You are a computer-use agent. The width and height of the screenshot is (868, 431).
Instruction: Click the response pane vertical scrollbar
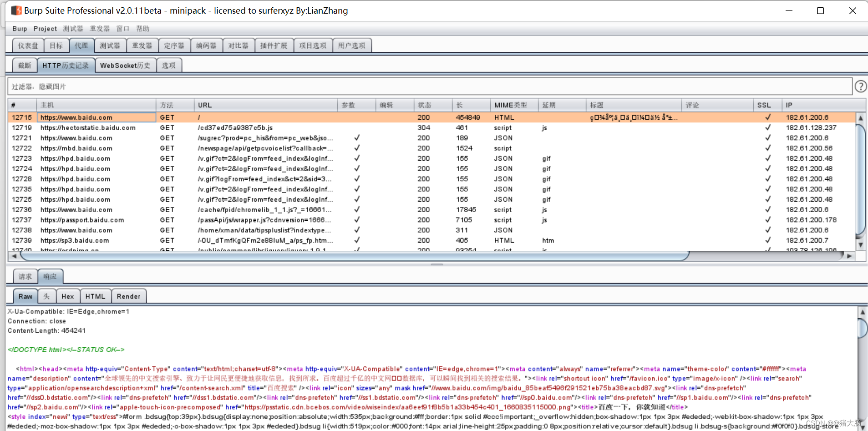862,328
